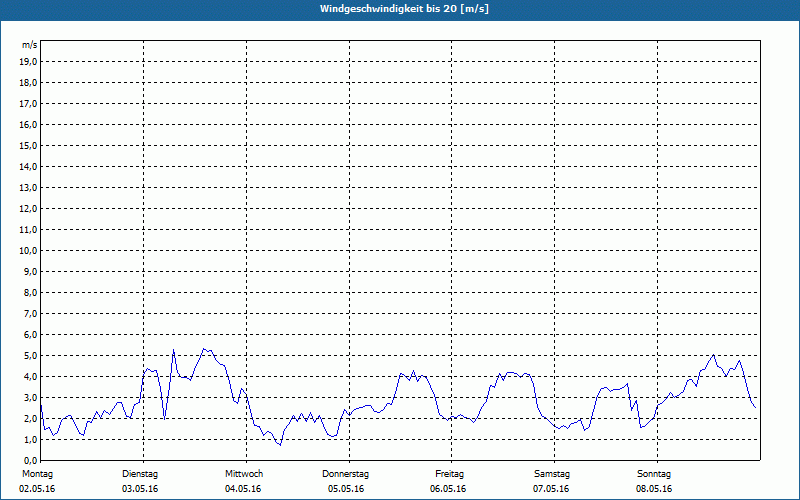Viewport: 800px width, 500px height.
Task: Click the 6,0 y-axis label
Action: (x=30, y=334)
